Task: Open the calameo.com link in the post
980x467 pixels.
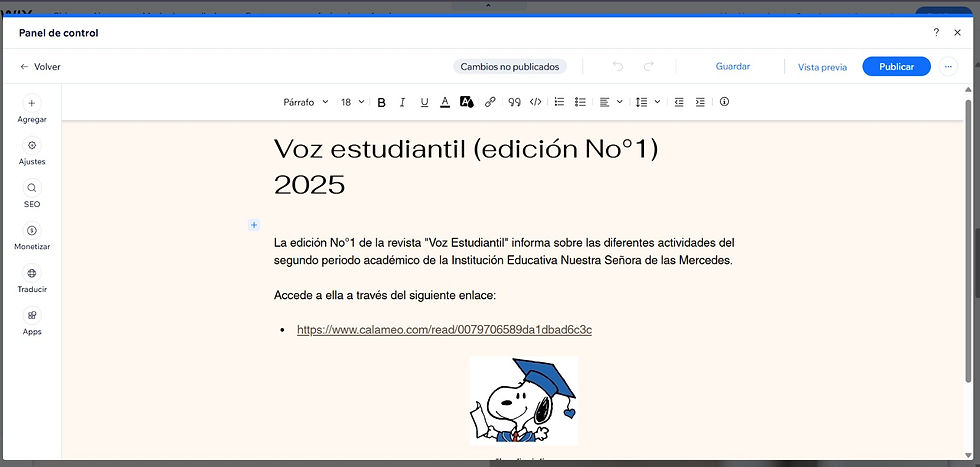Action: (444, 329)
